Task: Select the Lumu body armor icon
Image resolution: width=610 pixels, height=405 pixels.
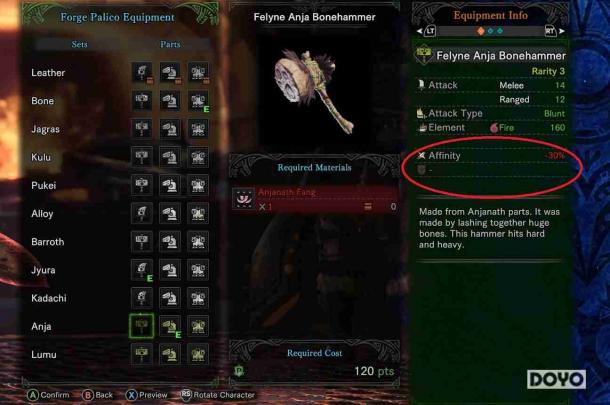Action: pos(198,354)
